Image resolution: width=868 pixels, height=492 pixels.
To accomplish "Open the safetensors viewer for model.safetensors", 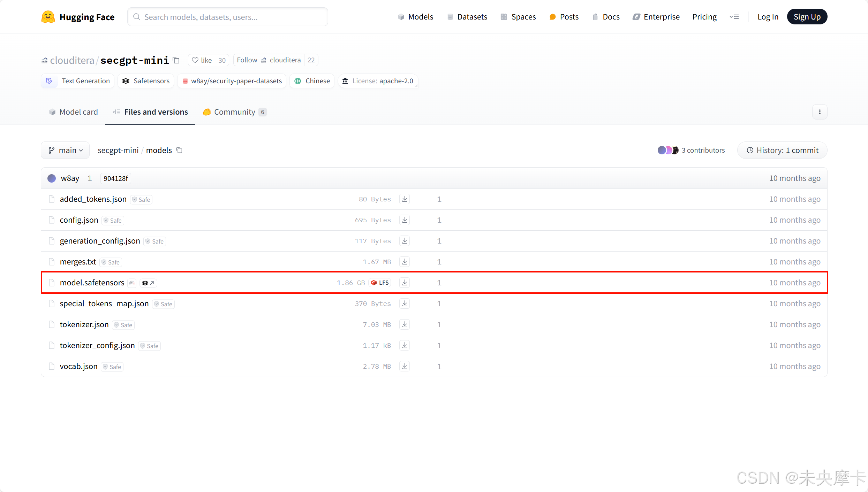I will (148, 283).
